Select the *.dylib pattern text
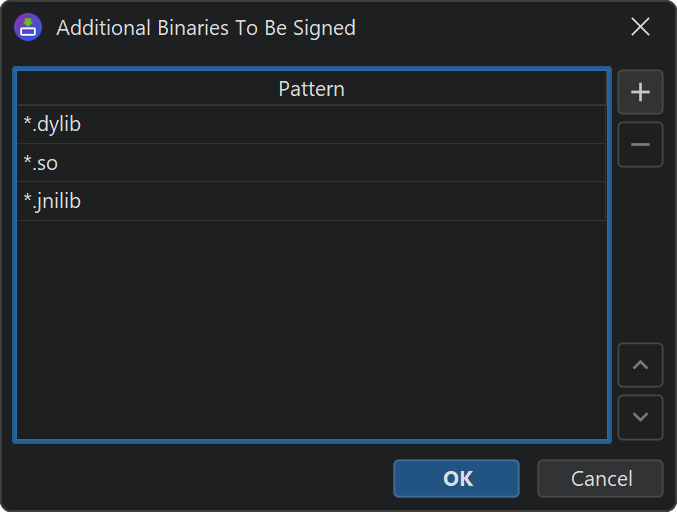 point(52,125)
